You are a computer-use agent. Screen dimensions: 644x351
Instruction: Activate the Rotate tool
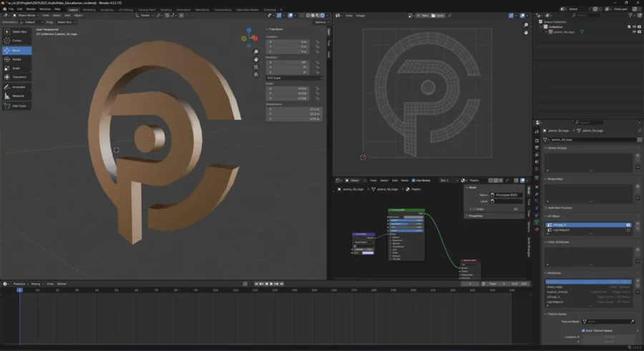tap(16, 59)
